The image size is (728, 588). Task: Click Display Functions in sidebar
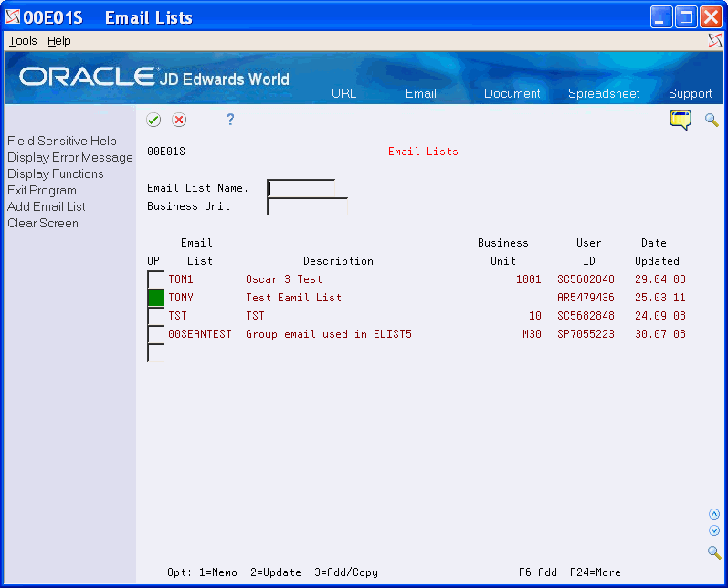(55, 173)
